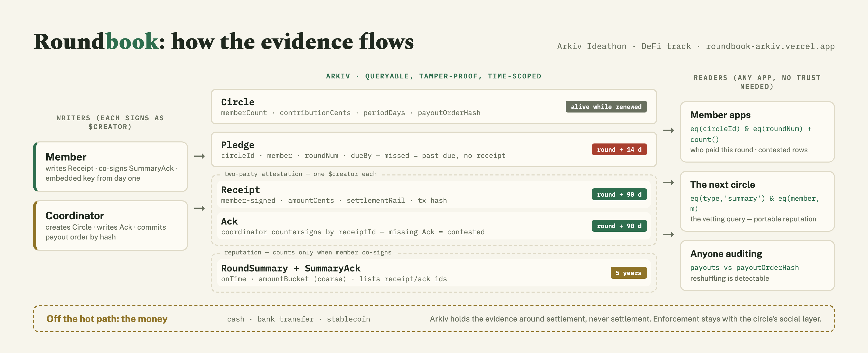This screenshot has height=353, width=868.
Task: Select the Member writer card
Action: click(x=111, y=167)
